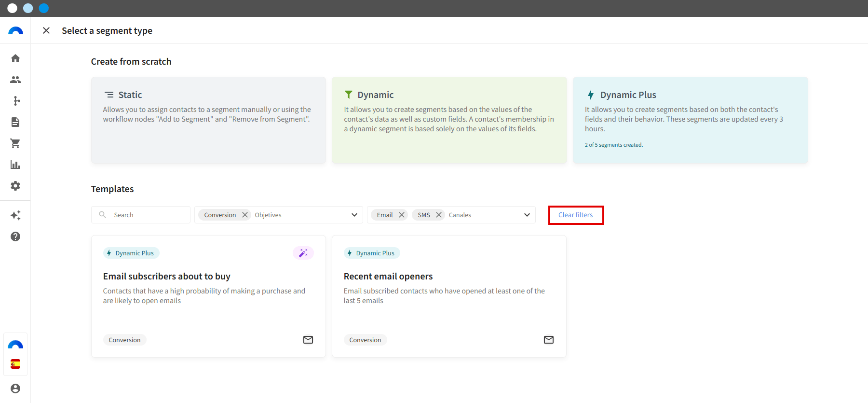Open the Home icon in sidebar
868x403 pixels.
(15, 58)
